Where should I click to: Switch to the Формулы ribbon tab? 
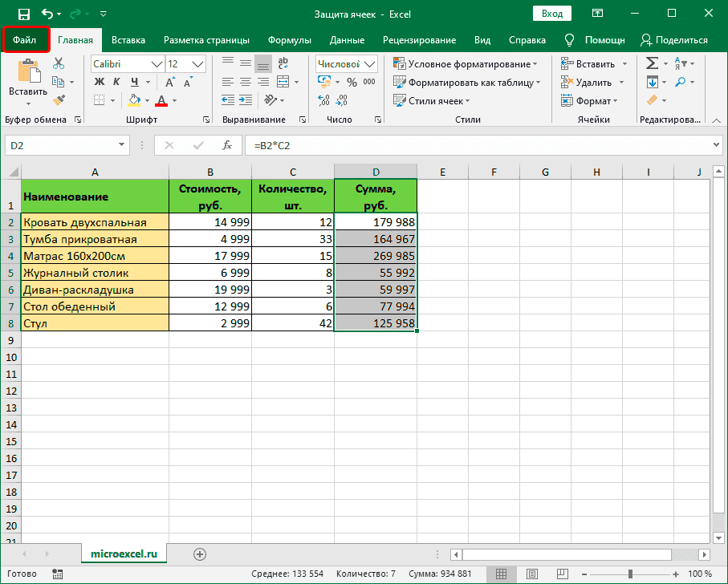point(289,40)
